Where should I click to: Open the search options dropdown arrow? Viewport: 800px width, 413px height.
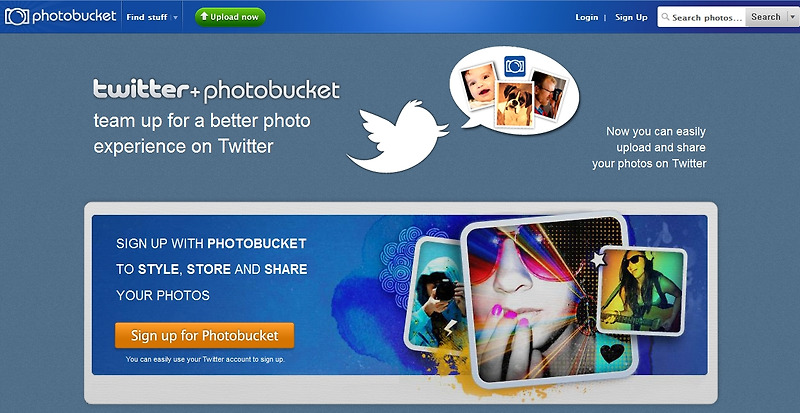[x=791, y=17]
